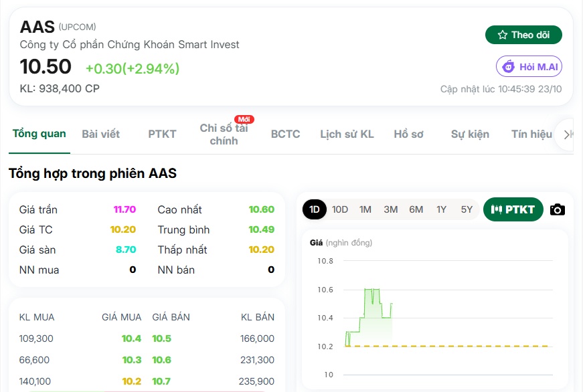This screenshot has width=583, height=392.
Task: Click the ceiling price 11.70
Action: [x=124, y=209]
